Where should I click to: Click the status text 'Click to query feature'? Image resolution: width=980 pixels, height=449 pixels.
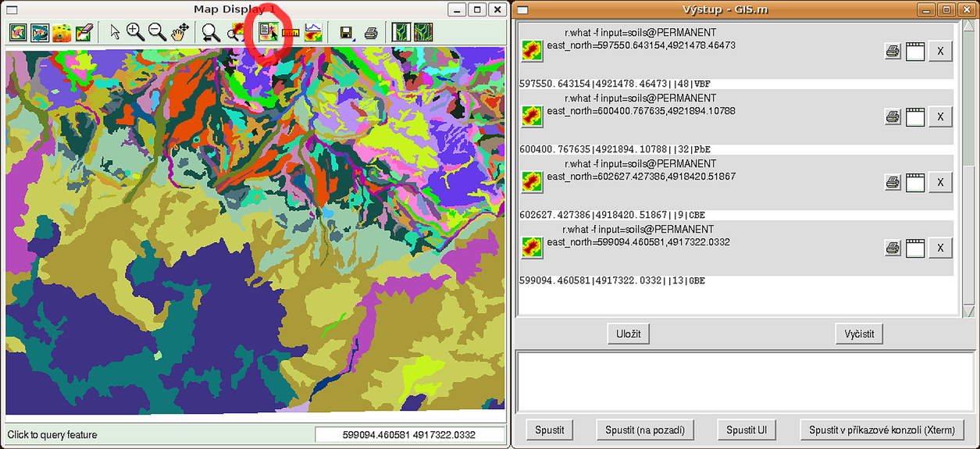pos(52,435)
